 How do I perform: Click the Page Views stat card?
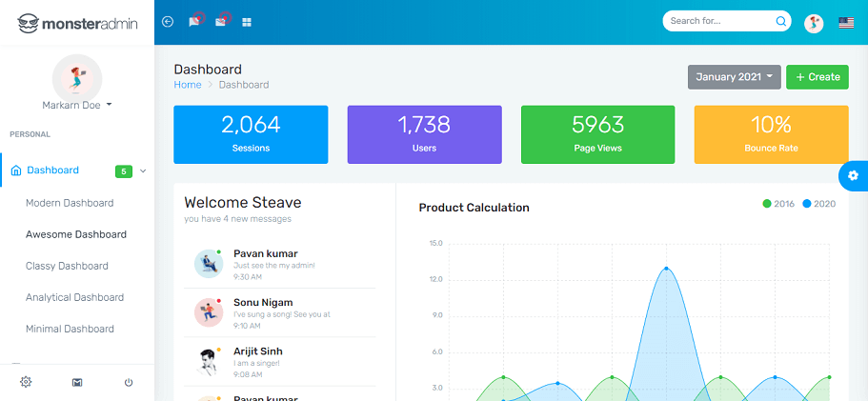597,134
